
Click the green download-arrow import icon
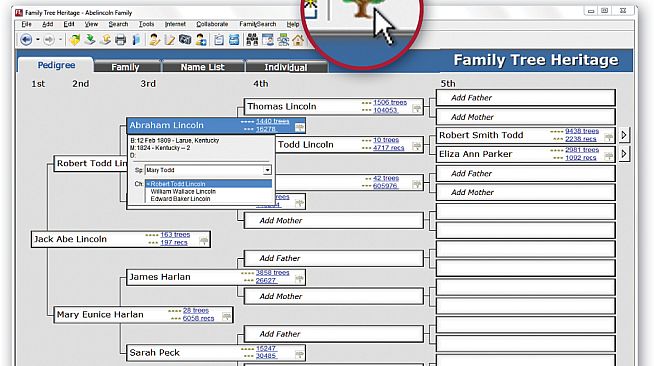(90, 40)
